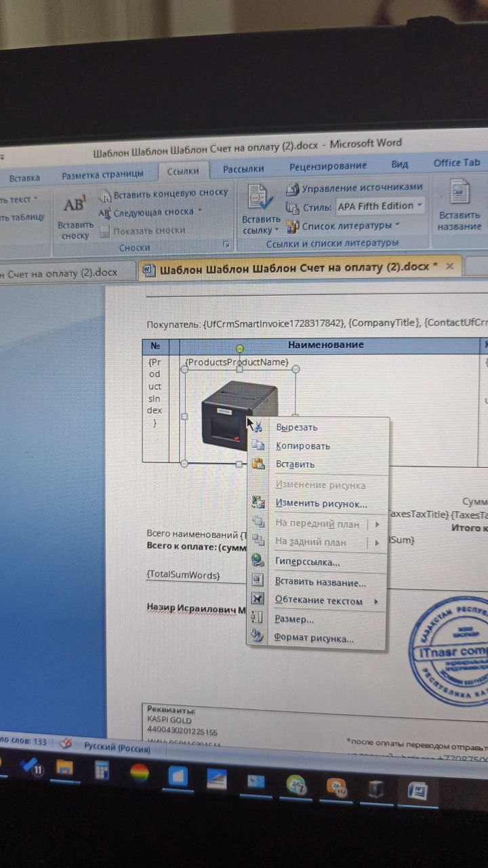Select the printer image in the document
The image size is (488, 868).
tap(239, 416)
